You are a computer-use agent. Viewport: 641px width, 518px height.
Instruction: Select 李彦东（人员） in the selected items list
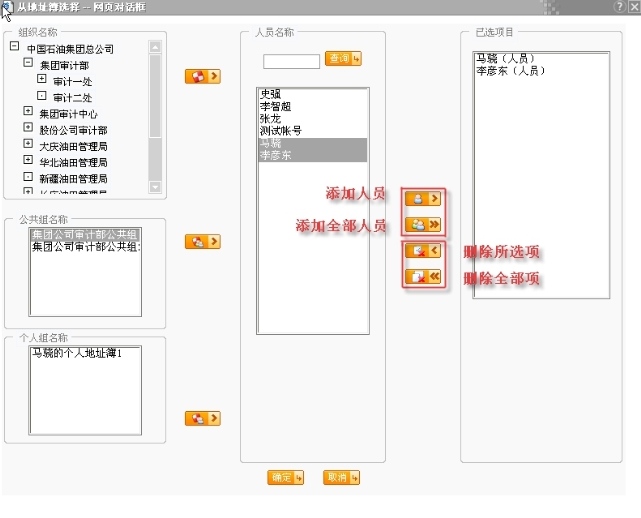pos(511,72)
